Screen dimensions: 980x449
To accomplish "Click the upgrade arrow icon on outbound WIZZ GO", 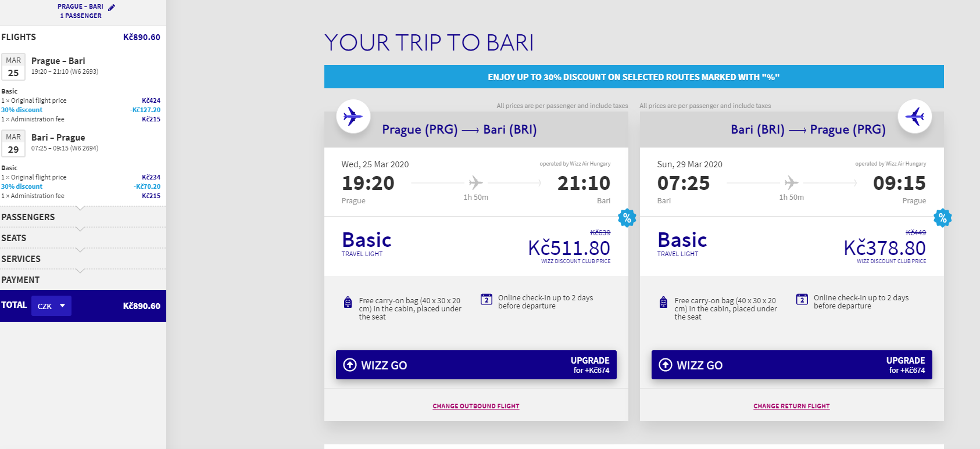I will 350,365.
